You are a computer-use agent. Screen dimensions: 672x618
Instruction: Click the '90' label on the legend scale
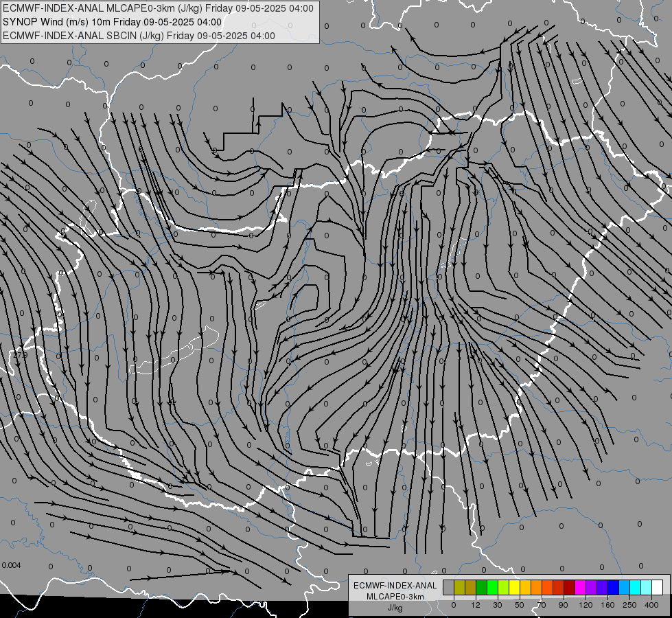coord(563,605)
